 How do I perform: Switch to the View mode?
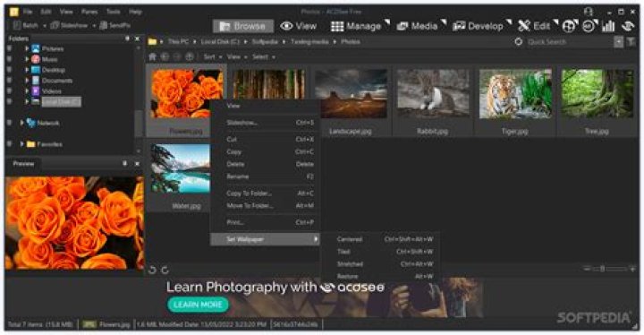click(x=299, y=26)
